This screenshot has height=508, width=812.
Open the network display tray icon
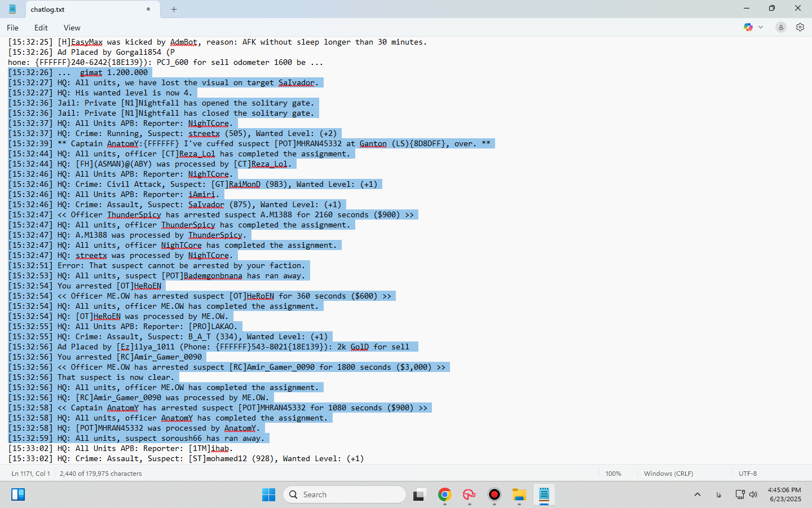tap(740, 494)
